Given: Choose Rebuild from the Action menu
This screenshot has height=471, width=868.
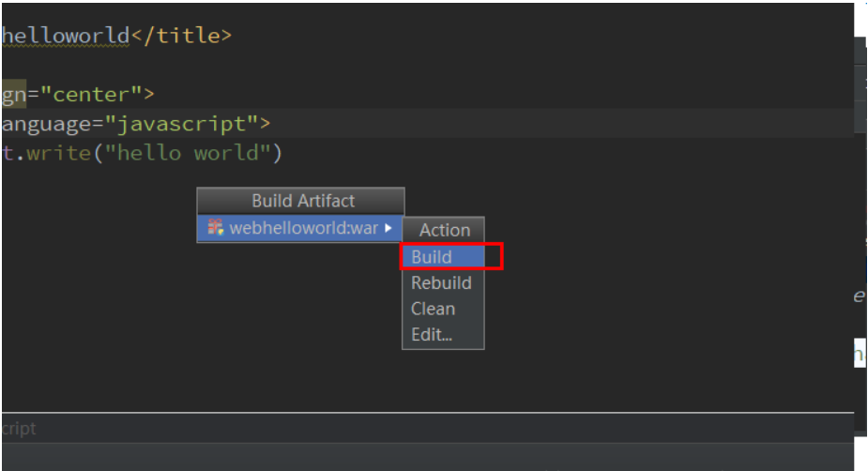Looking at the screenshot, I should 443,282.
